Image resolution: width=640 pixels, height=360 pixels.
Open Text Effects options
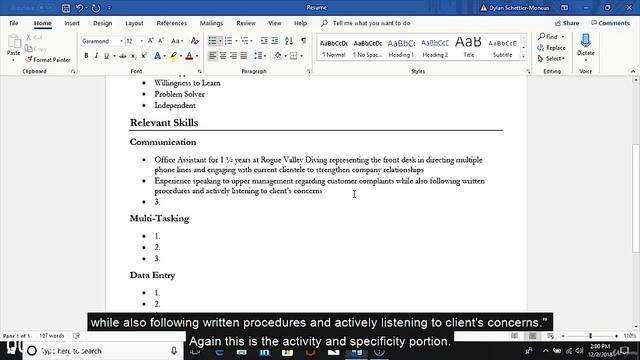158,56
